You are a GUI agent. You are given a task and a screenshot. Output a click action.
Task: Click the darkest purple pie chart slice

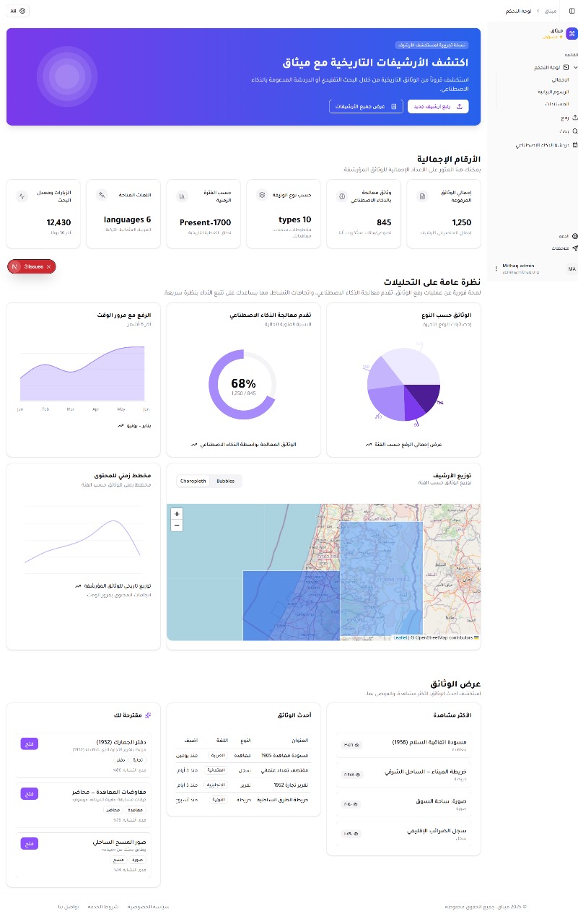tap(422, 395)
